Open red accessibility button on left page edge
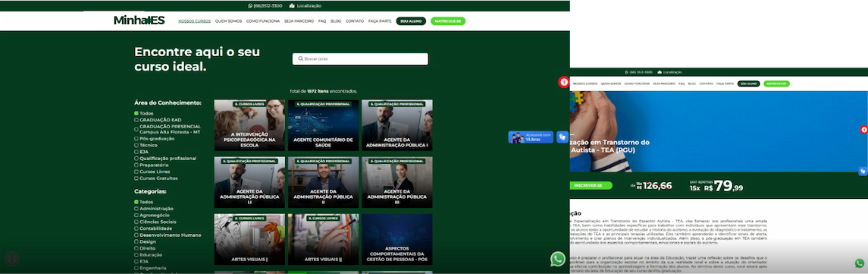The width and height of the screenshot is (868, 274). click(563, 82)
